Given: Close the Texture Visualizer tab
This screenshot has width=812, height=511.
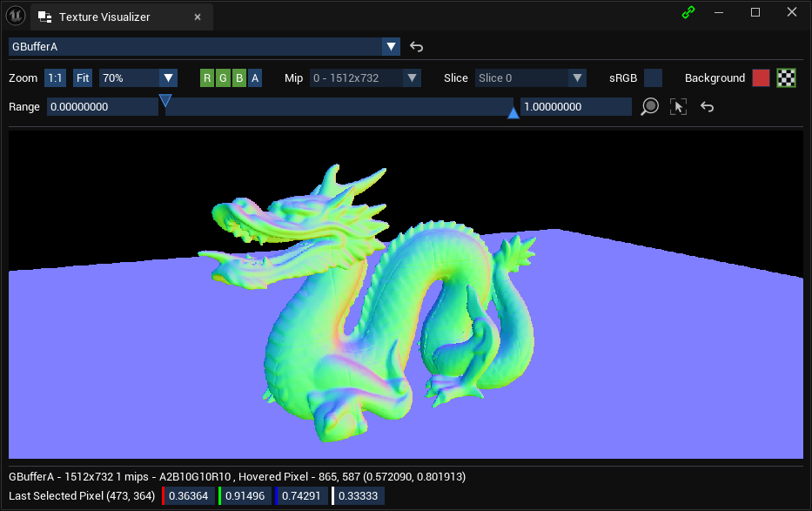Looking at the screenshot, I should click(x=198, y=17).
